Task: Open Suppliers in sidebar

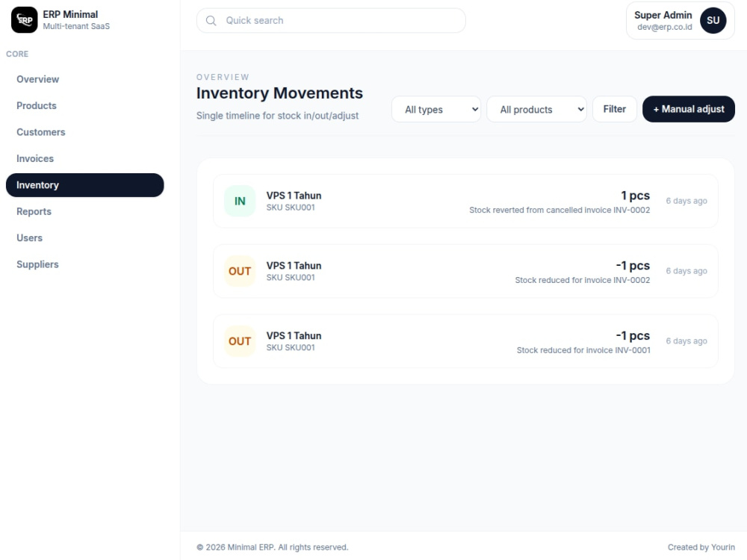Action: tap(85, 264)
